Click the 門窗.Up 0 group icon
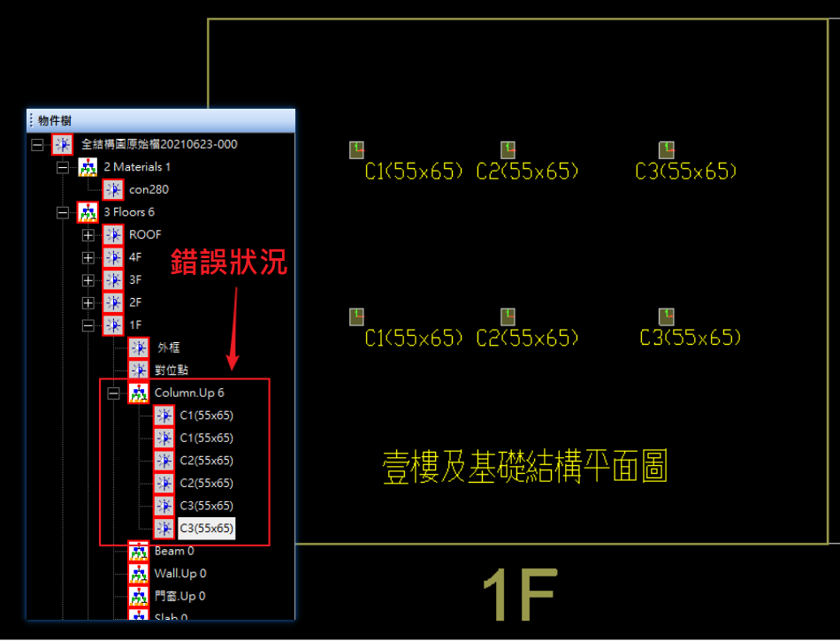This screenshot has width=840, height=641. [139, 596]
